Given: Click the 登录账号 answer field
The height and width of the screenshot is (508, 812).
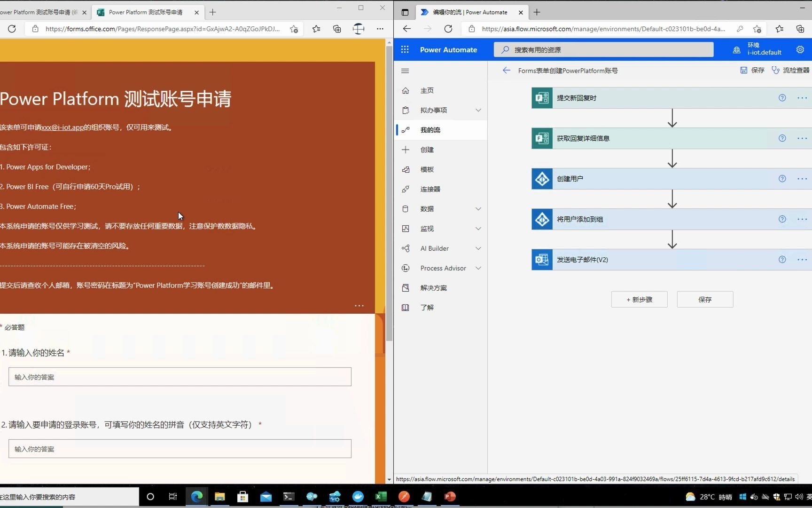Looking at the screenshot, I should [180, 449].
